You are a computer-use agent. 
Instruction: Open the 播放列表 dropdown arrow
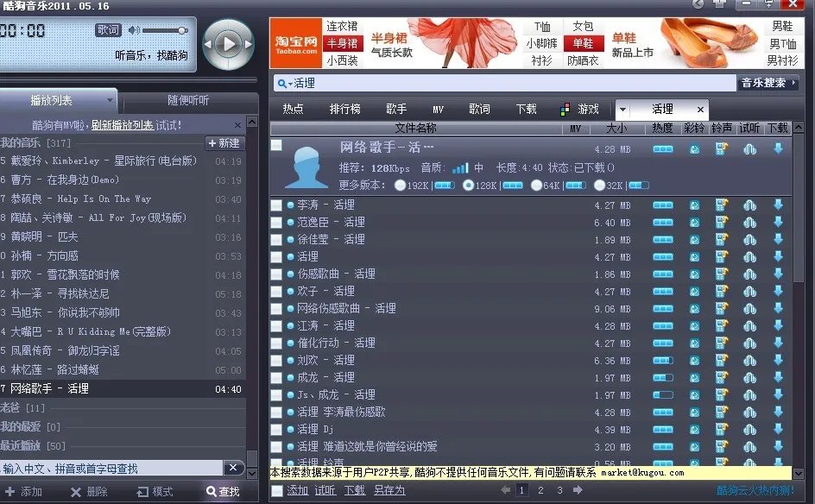pos(110,99)
